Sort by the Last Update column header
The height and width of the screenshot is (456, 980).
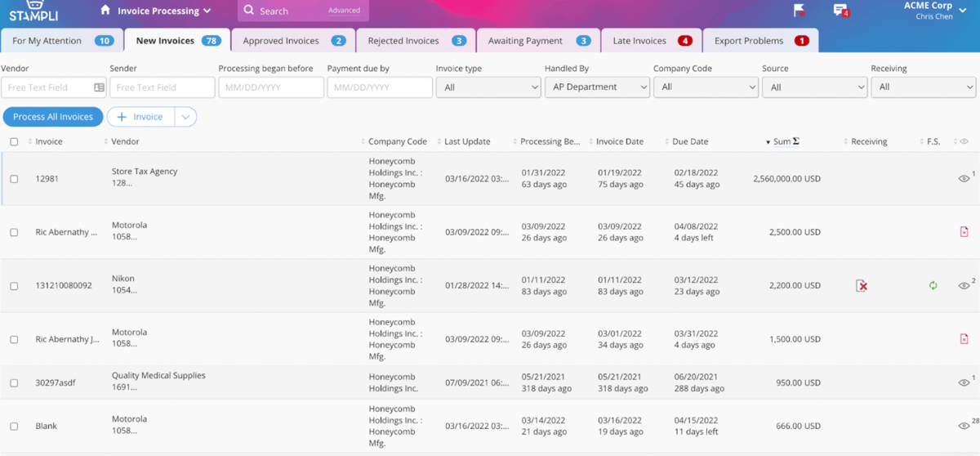pyautogui.click(x=467, y=141)
